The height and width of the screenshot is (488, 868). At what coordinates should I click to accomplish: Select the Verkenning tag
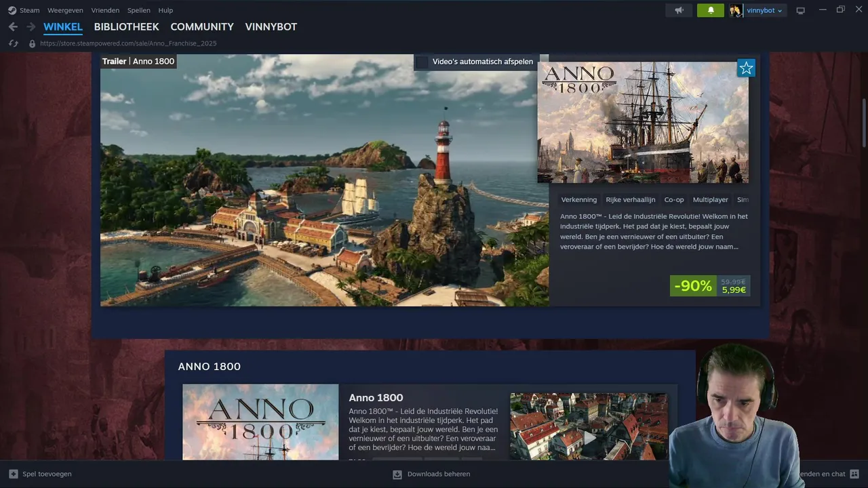point(579,200)
